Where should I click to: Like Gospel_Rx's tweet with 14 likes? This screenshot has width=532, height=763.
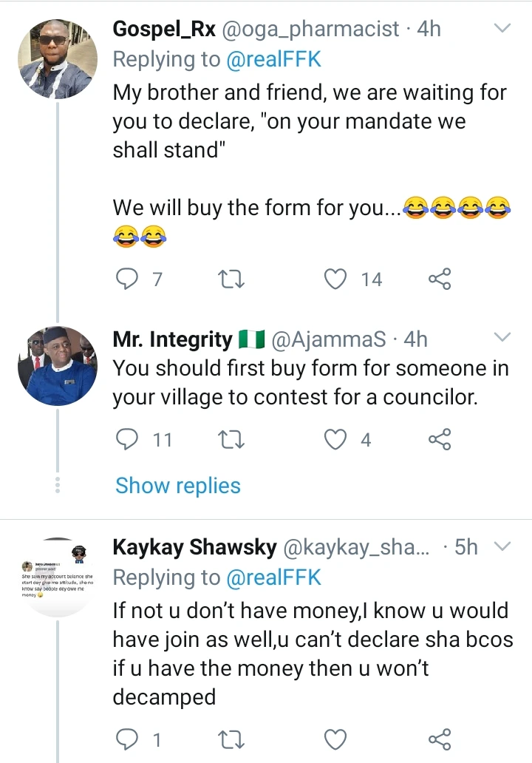(337, 279)
